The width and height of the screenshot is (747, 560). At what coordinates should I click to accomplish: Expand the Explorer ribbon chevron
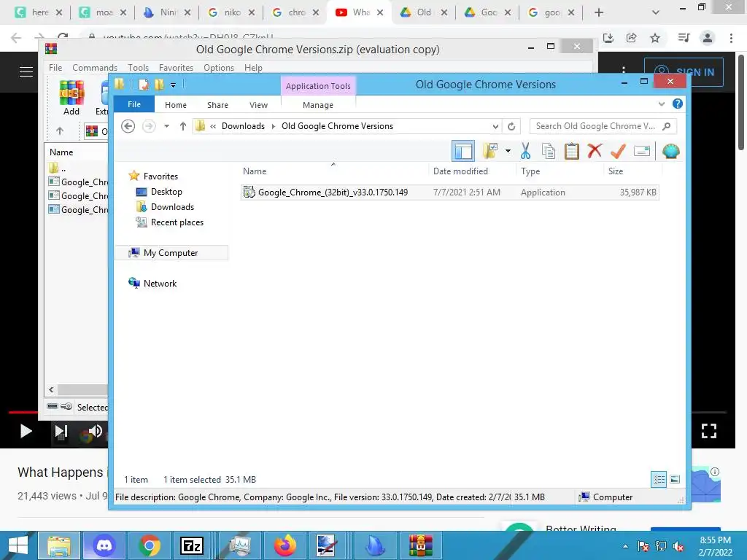[661, 104]
